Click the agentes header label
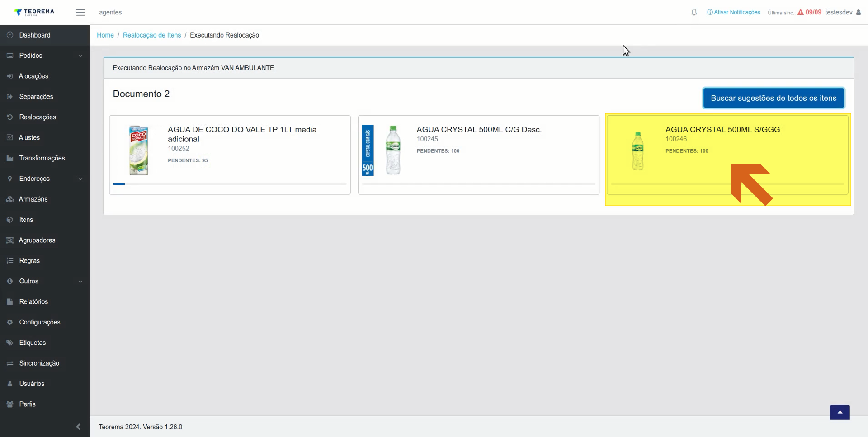 [x=110, y=12]
